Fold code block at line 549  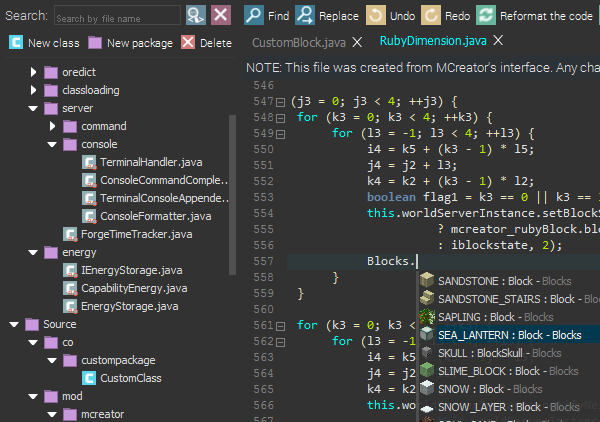[280, 134]
